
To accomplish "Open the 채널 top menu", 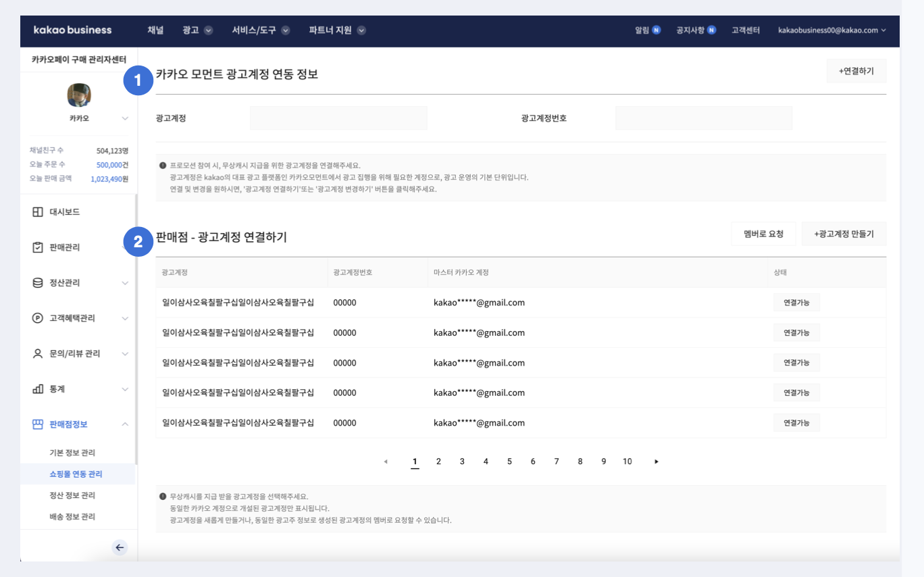I will pyautogui.click(x=155, y=30).
